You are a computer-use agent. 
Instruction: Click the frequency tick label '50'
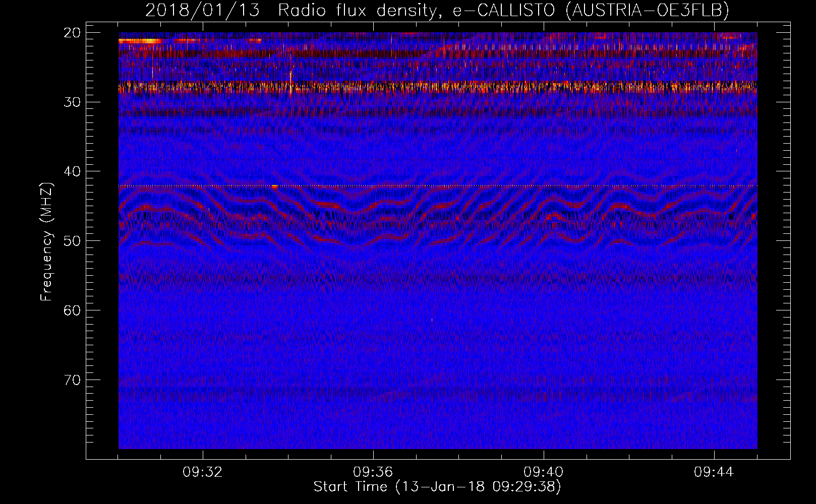(x=73, y=241)
